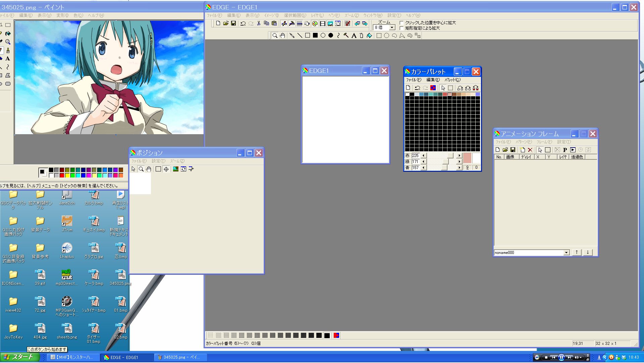The width and height of the screenshot is (644, 363).
Task: Open パレット menu in Color Palette window
Action: pyautogui.click(x=452, y=80)
